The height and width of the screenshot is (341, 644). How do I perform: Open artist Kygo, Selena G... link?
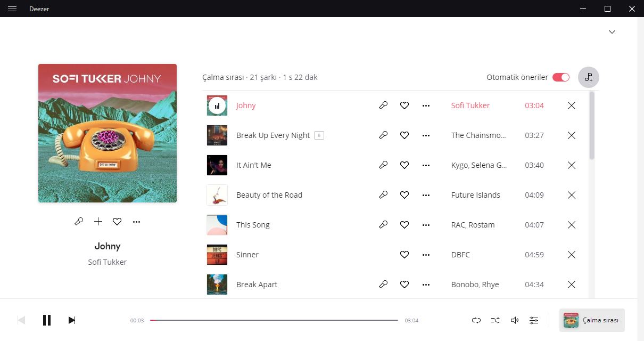pos(479,165)
